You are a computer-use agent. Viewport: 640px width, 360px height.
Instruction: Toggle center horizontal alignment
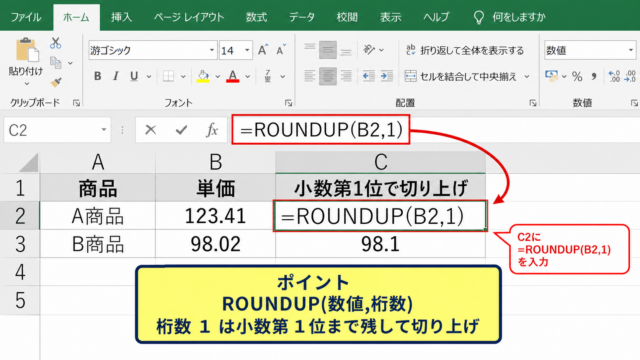pos(328,76)
